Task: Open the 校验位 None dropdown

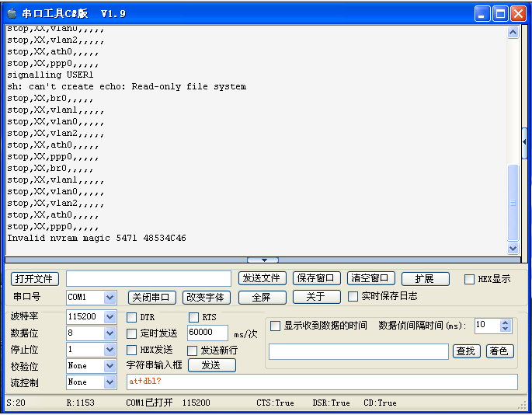Action: point(110,366)
